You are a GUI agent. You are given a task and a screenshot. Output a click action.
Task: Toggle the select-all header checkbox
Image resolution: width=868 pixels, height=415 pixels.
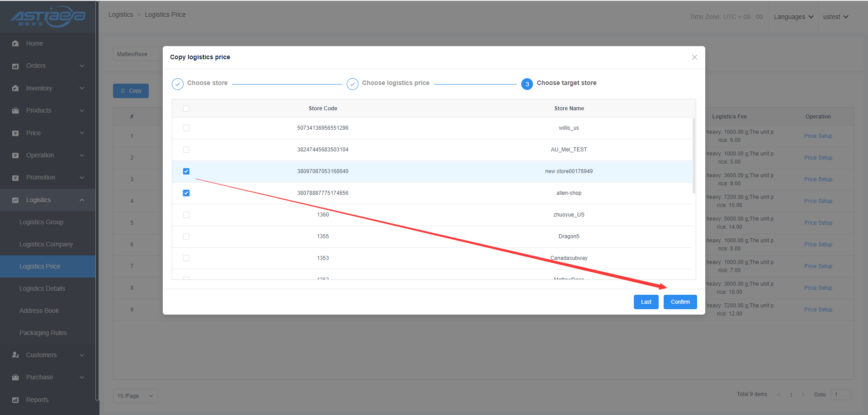click(x=186, y=108)
